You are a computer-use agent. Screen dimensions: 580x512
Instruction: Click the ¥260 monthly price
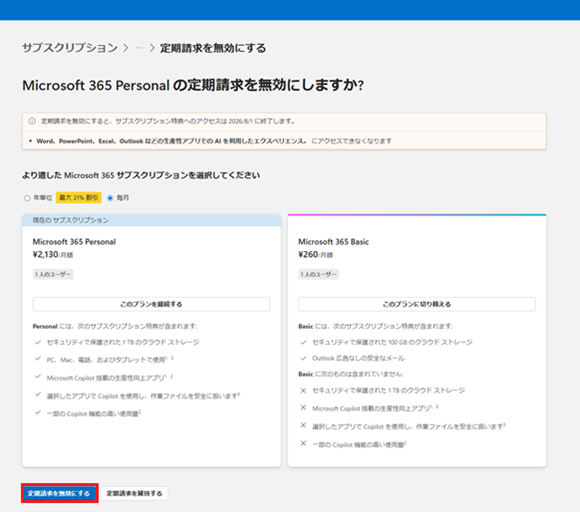coord(316,255)
